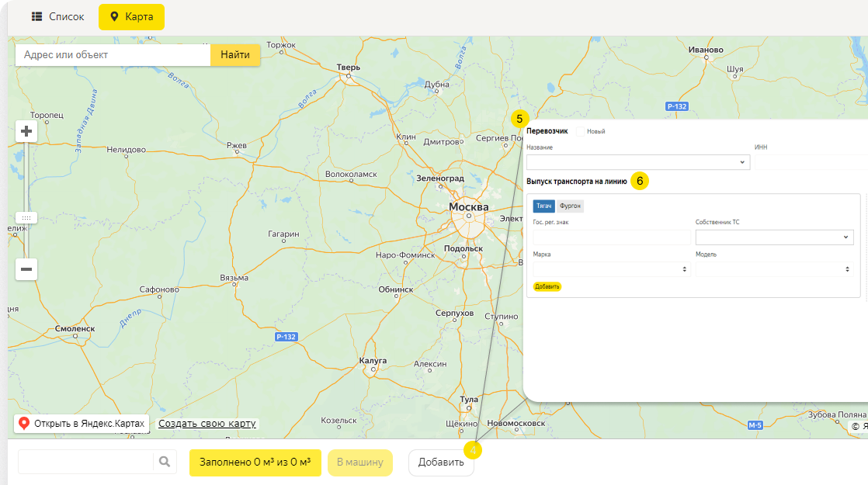This screenshot has width=868, height=485.
Task: Click the yellow step marker number 4
Action: pyautogui.click(x=473, y=449)
